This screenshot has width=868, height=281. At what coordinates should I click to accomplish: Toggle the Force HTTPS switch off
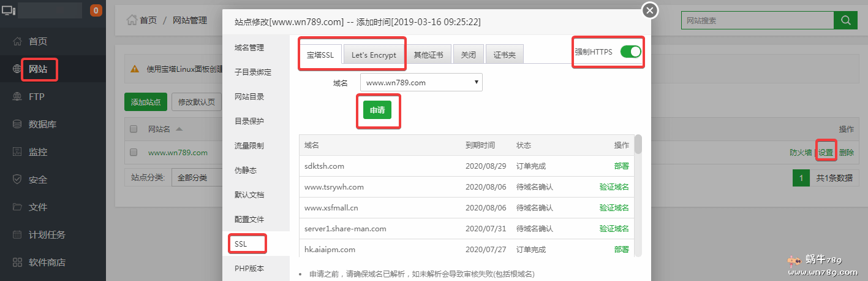[630, 52]
